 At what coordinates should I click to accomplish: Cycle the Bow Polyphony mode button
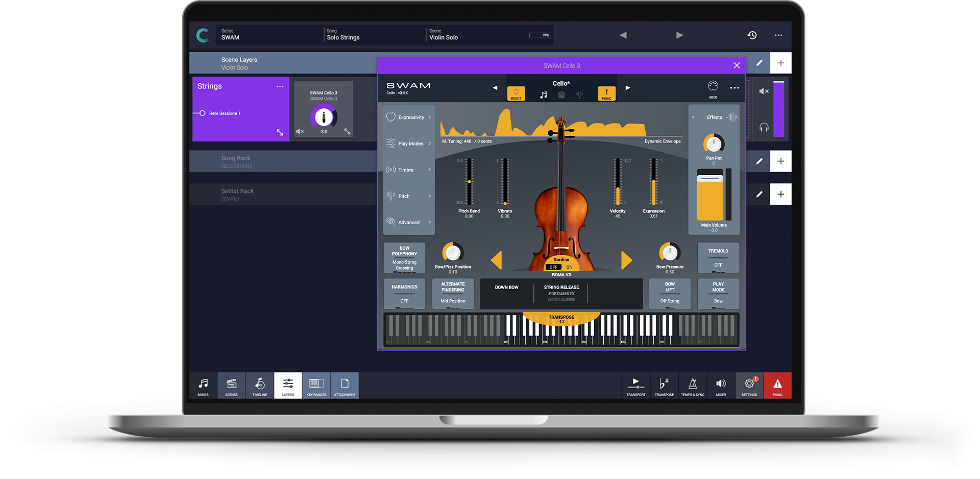[404, 258]
